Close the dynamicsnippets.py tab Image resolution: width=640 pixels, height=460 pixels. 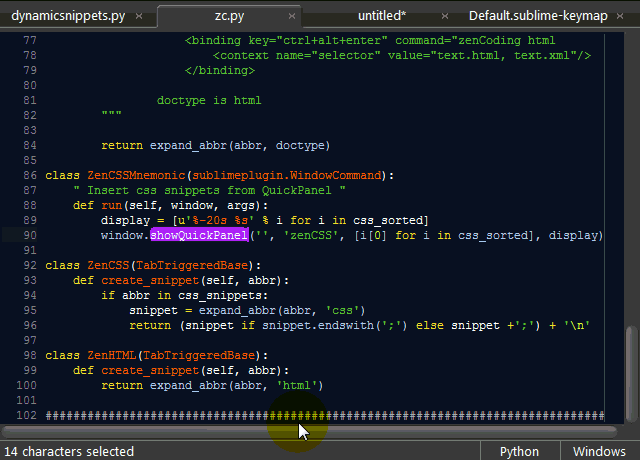[137, 17]
